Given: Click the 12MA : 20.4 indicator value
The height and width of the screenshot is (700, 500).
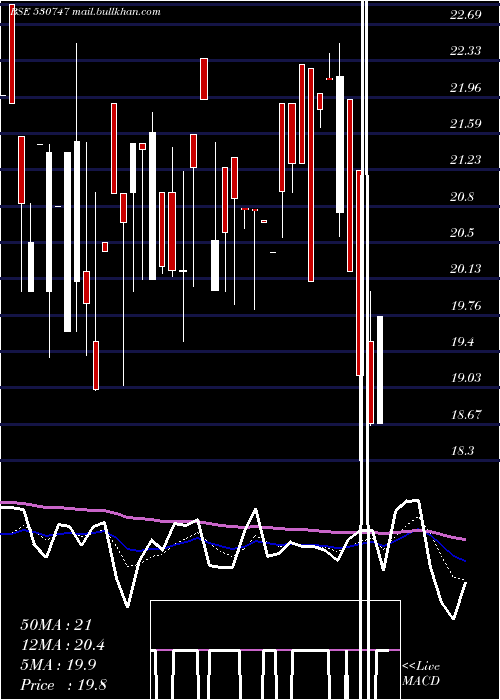Looking at the screenshot, I should pos(62,645).
